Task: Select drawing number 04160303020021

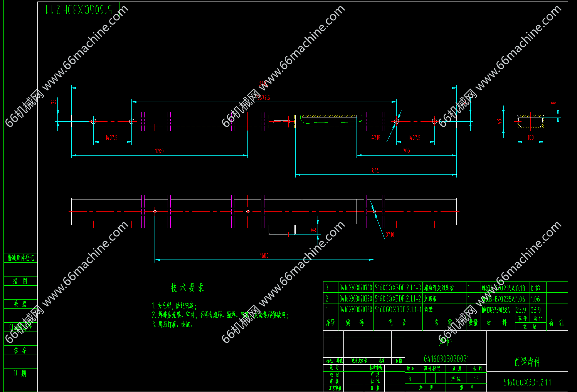Action: click(446, 359)
